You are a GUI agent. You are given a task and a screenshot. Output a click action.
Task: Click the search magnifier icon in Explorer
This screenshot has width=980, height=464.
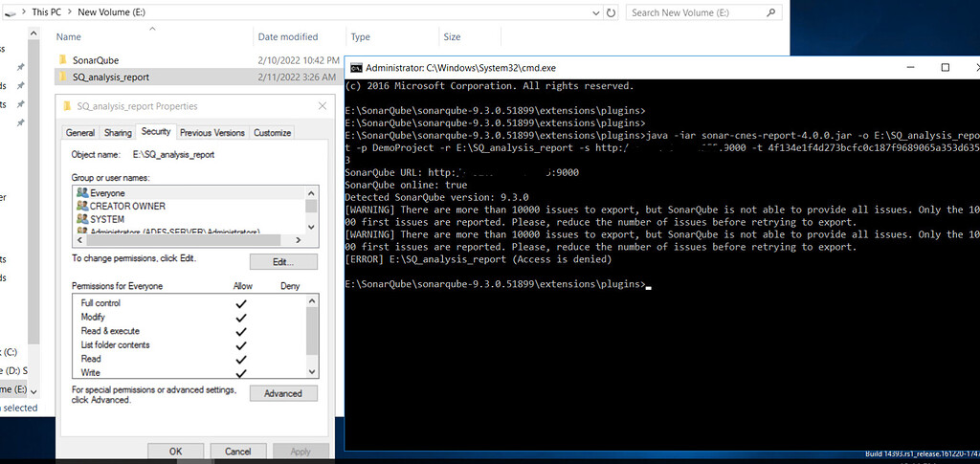771,12
